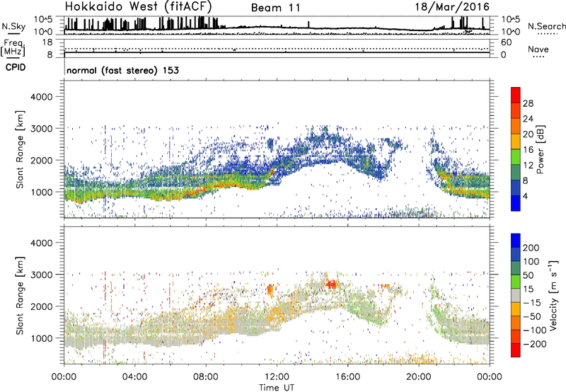Click the '16:00' time axis tick

[x=347, y=377]
